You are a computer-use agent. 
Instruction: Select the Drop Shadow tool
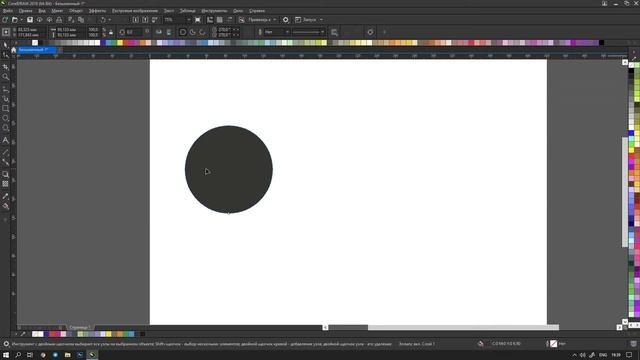click(5, 174)
